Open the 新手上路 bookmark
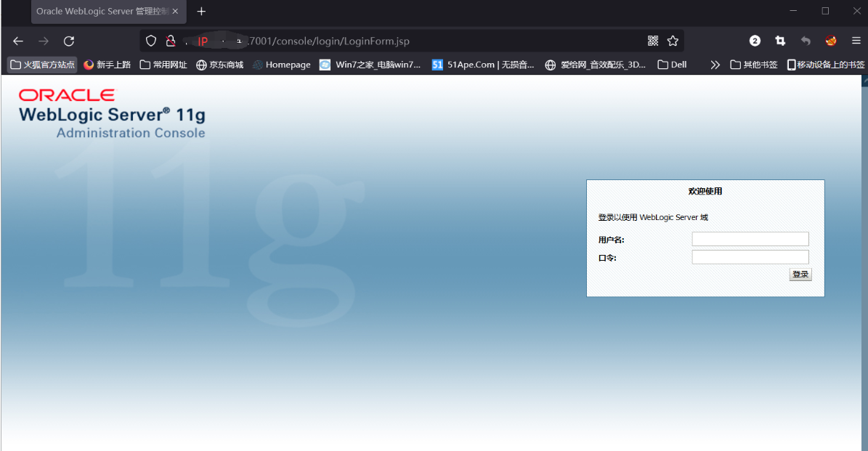The height and width of the screenshot is (451, 868). click(x=107, y=65)
